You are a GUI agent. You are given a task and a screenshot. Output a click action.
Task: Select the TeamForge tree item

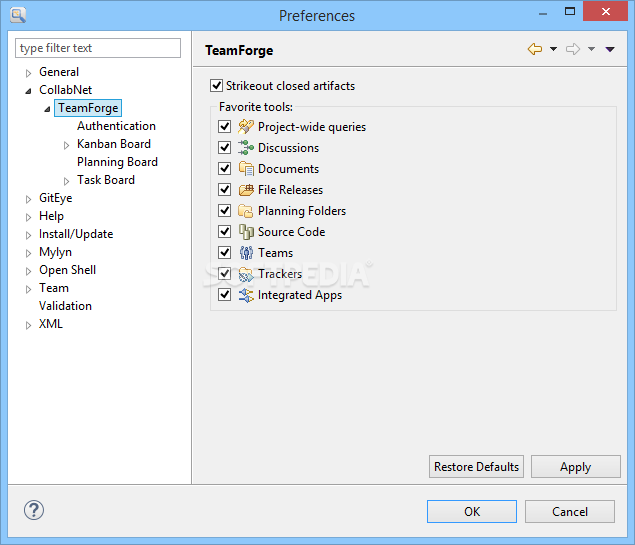(x=88, y=108)
